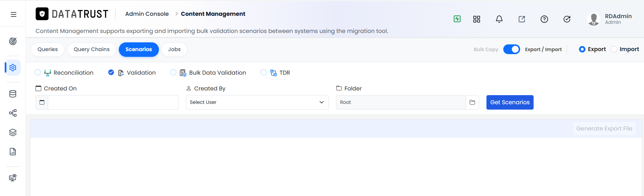Open the monitor analytics icon in sidebar
The width and height of the screenshot is (644, 196).
(x=13, y=178)
